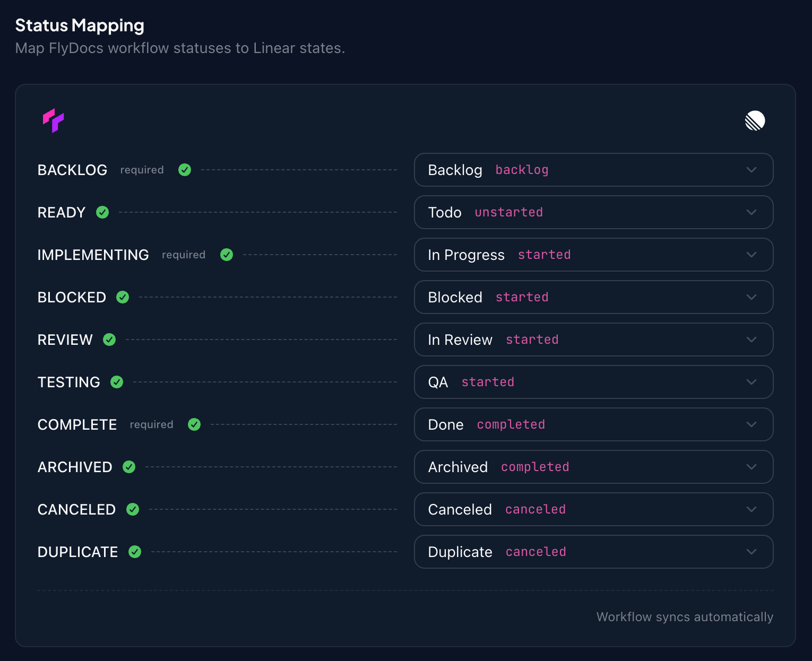Click the TESTING status label
This screenshot has height=661, width=812.
(x=69, y=382)
